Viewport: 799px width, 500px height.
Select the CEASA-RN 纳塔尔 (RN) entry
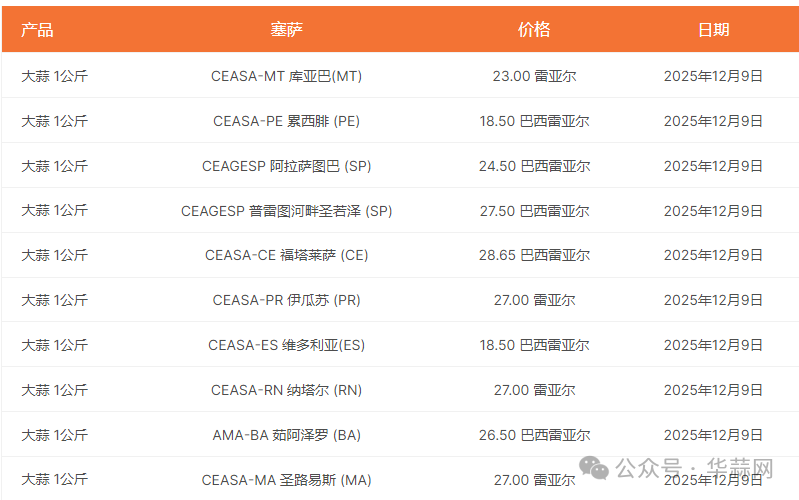coord(286,390)
